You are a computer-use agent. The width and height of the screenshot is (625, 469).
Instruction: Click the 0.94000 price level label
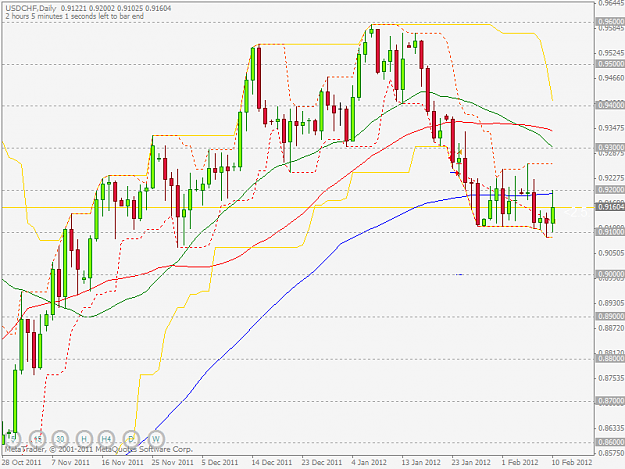click(x=610, y=105)
